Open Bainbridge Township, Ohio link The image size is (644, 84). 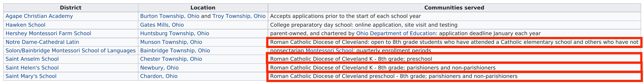(x=175, y=51)
